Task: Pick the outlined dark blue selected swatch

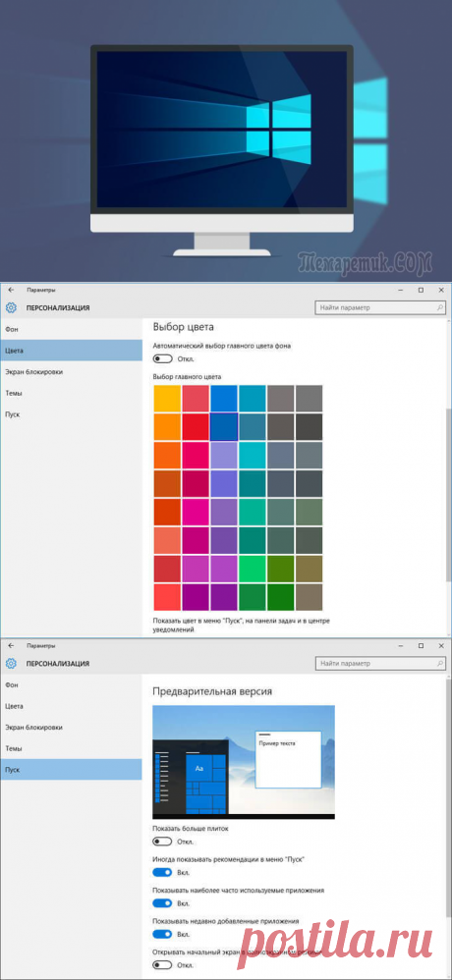Action: [x=224, y=426]
